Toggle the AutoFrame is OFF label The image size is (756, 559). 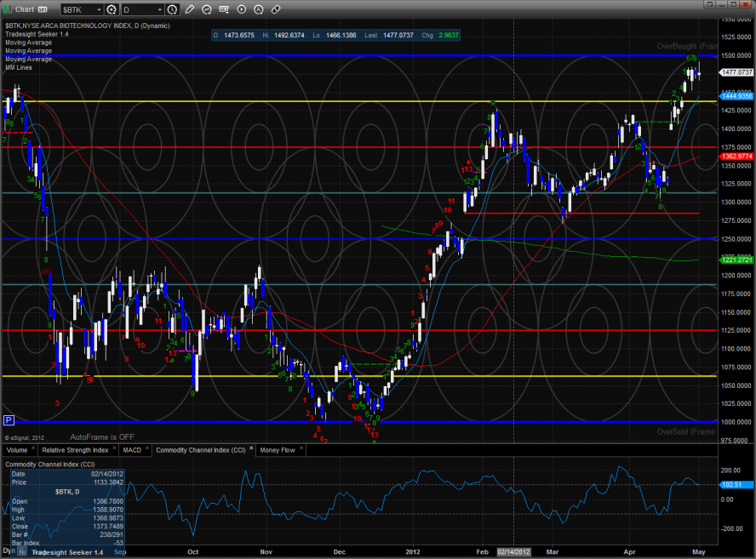click(102, 436)
